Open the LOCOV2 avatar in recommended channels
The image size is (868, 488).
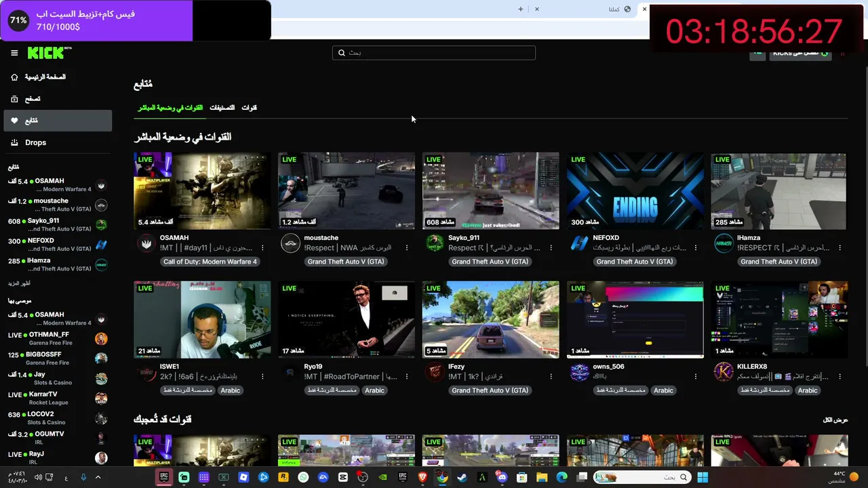(101, 418)
